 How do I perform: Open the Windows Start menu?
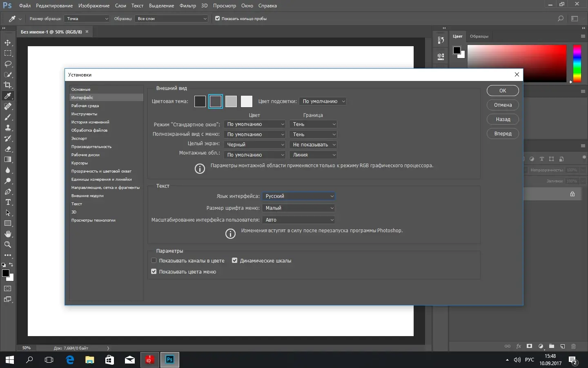(10, 360)
